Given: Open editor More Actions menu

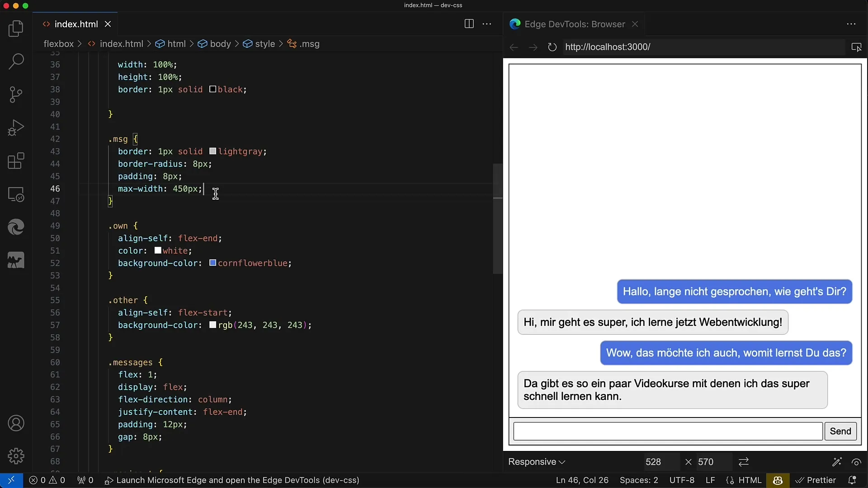Looking at the screenshot, I should (x=487, y=24).
